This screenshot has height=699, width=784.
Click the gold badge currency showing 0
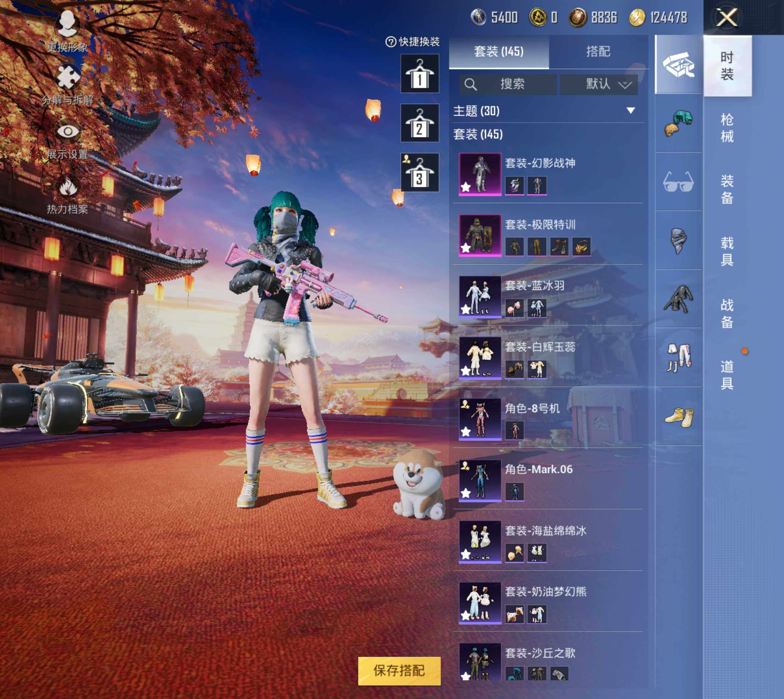pyautogui.click(x=543, y=17)
